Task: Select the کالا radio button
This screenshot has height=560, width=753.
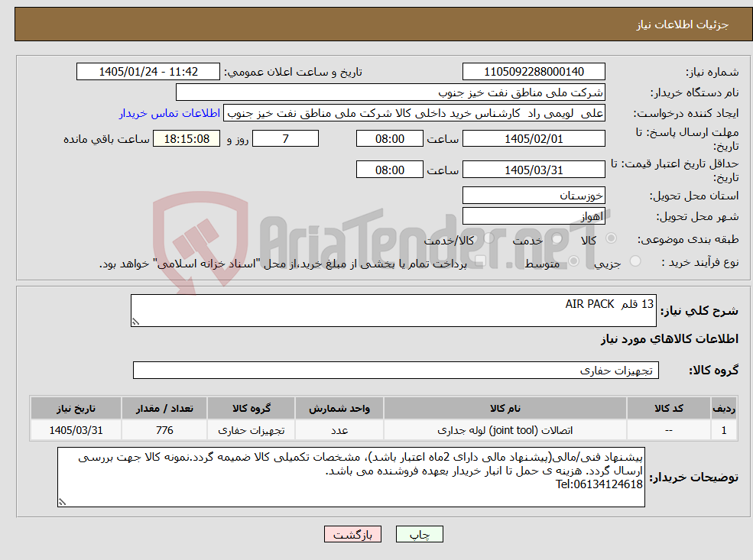Action: (612, 238)
